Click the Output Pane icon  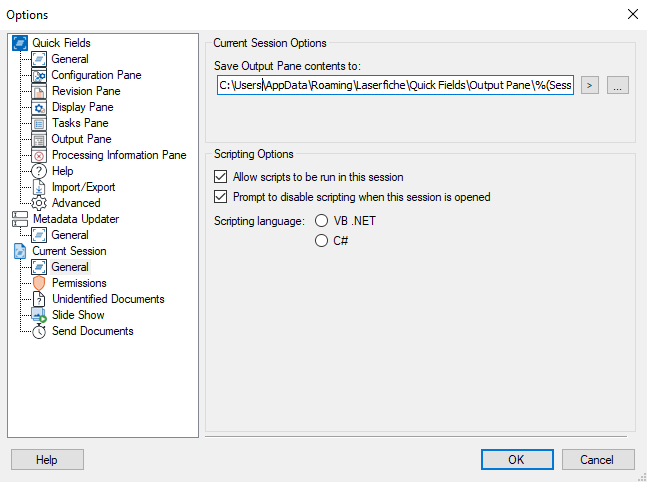pyautogui.click(x=39, y=139)
